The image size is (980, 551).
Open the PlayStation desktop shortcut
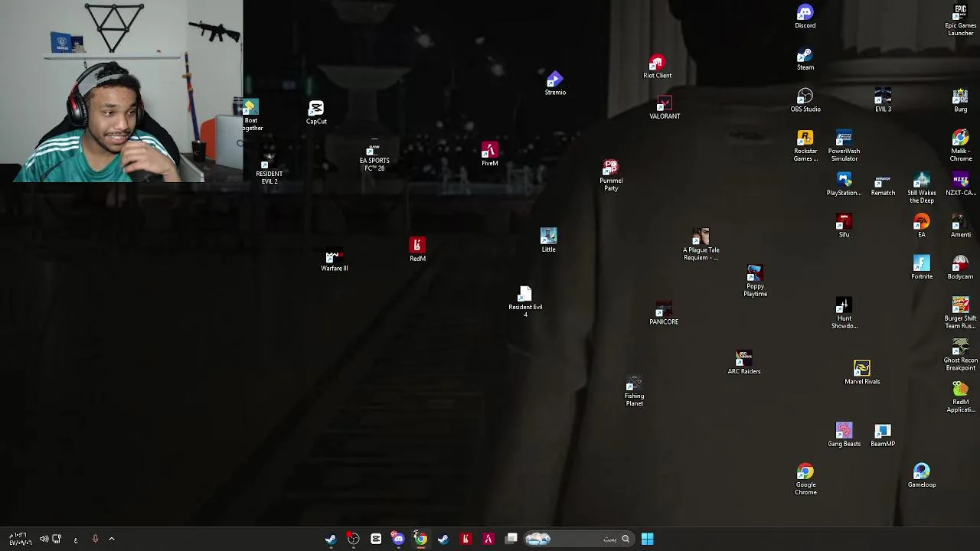844,184
